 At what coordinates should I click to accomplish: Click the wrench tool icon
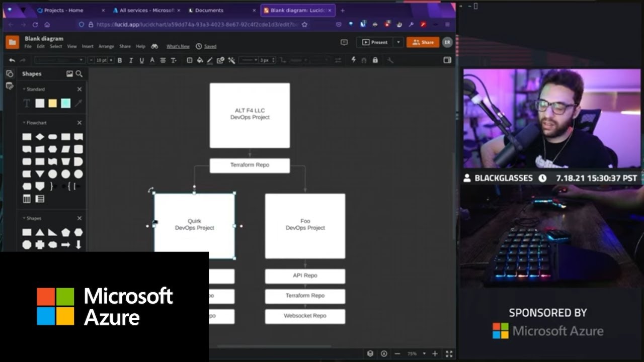tap(390, 60)
